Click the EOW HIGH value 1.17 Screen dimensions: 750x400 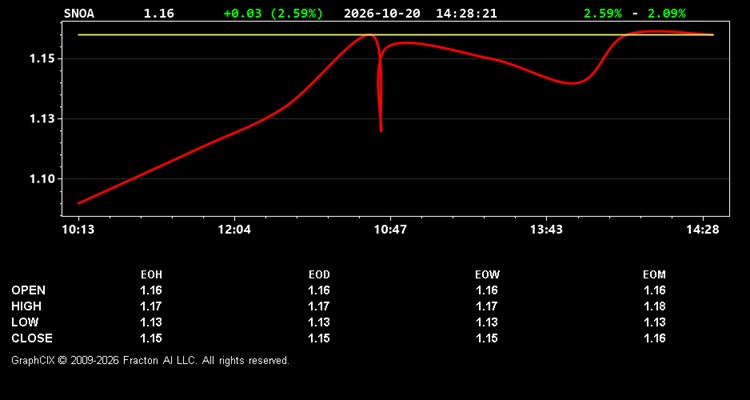pos(487,306)
